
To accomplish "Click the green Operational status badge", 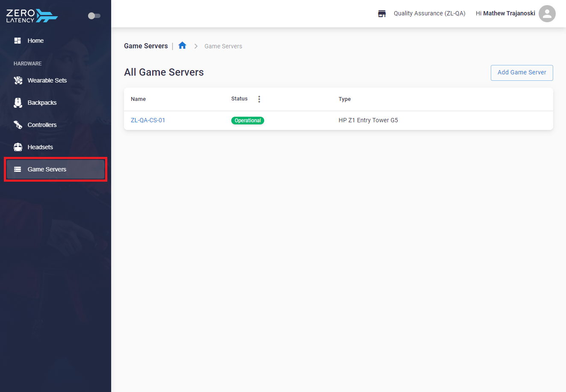I will [x=248, y=121].
